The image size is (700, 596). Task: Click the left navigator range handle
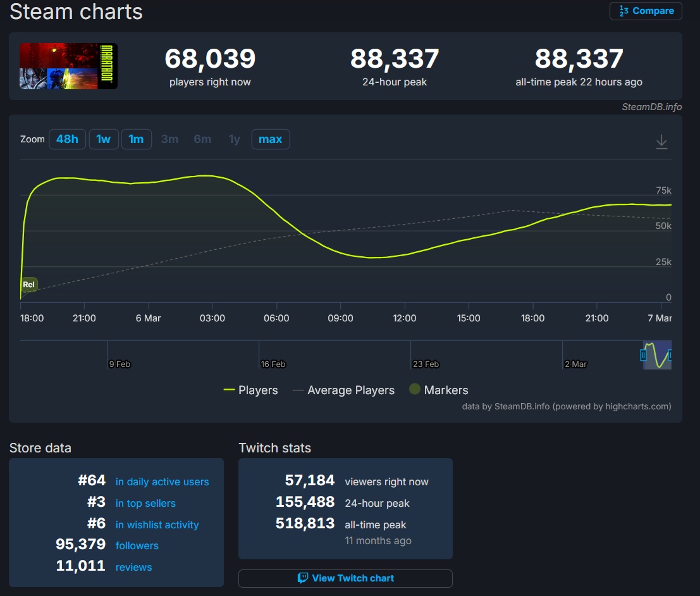click(x=644, y=356)
